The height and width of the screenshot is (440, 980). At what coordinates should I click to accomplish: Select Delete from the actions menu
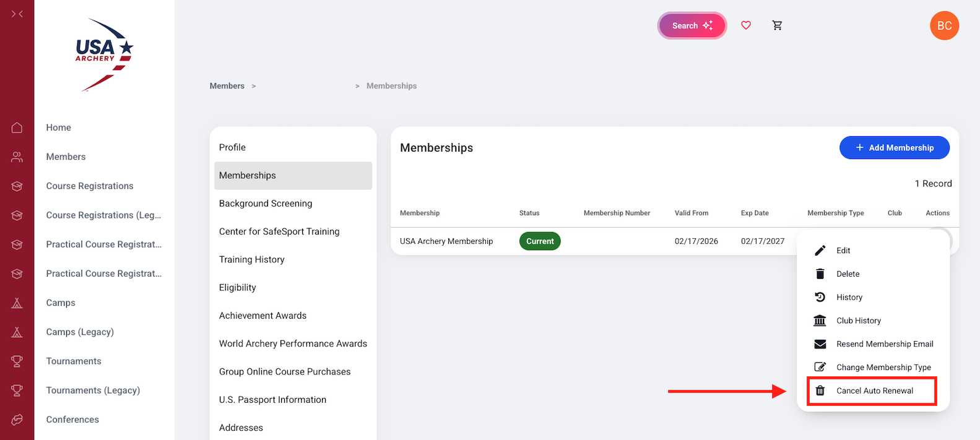click(x=848, y=274)
